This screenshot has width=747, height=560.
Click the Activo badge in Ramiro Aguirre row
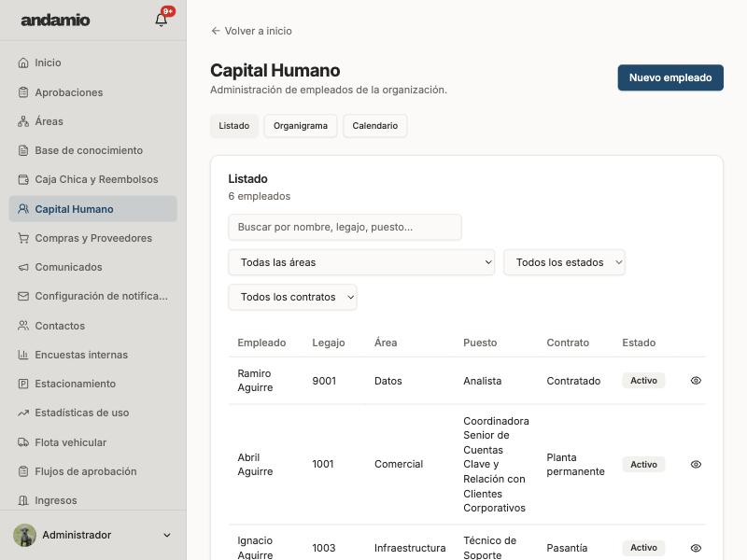coord(643,381)
